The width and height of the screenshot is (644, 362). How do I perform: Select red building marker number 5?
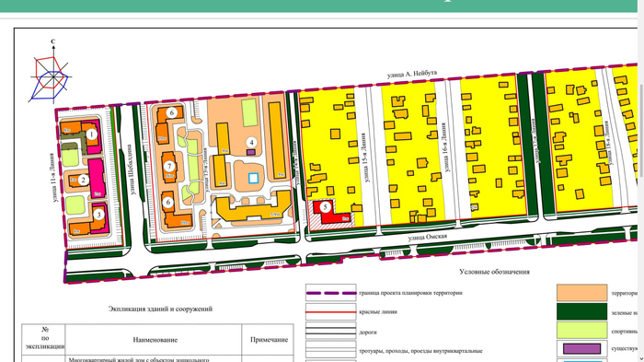tap(326, 207)
